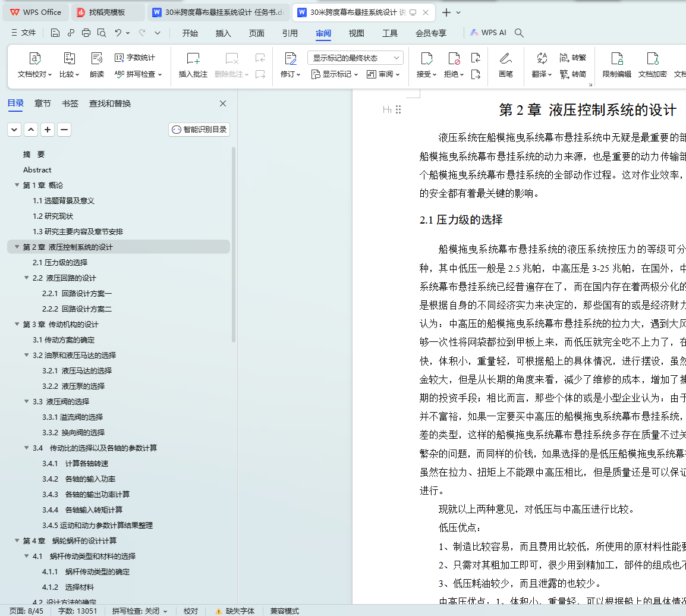Open the 显示标记的最终状态 dropdown
This screenshot has height=616, width=686.
coord(355,58)
